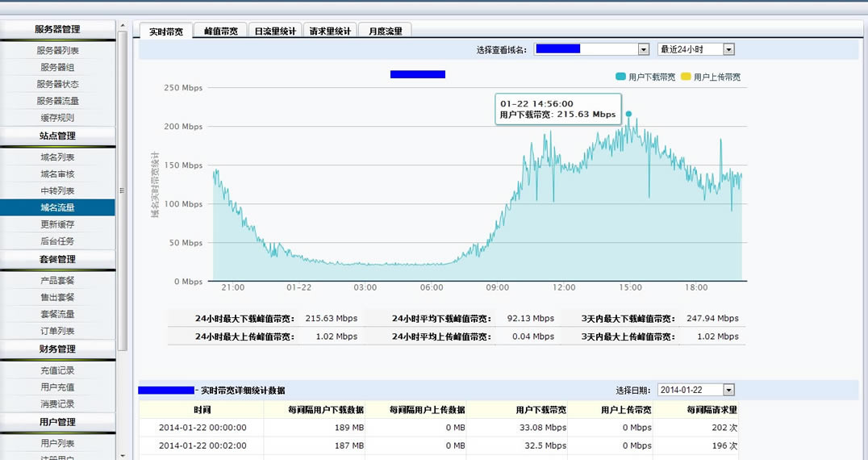Click the sidebar splitter collapse handle
The height and width of the screenshot is (460, 868).
coord(122,190)
